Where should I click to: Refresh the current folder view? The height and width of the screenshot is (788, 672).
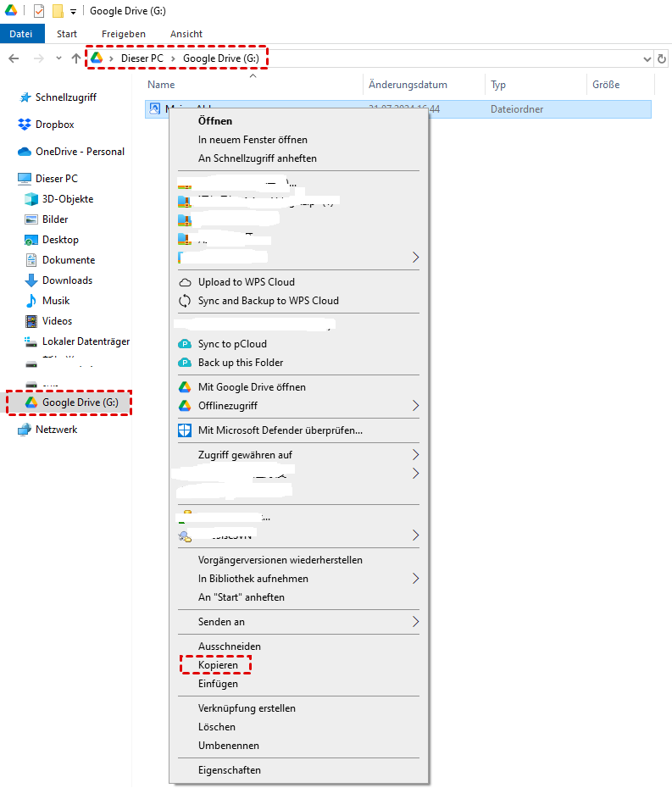[662, 58]
